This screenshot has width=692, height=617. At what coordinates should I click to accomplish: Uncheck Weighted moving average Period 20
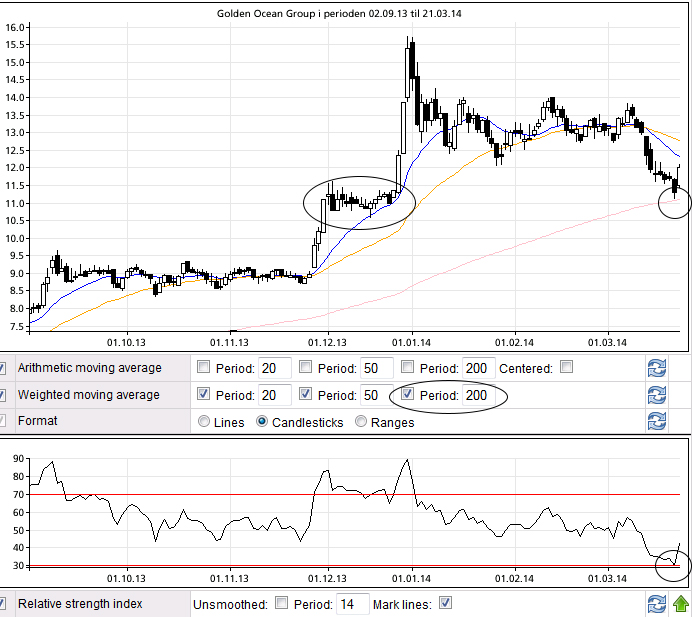(x=204, y=395)
